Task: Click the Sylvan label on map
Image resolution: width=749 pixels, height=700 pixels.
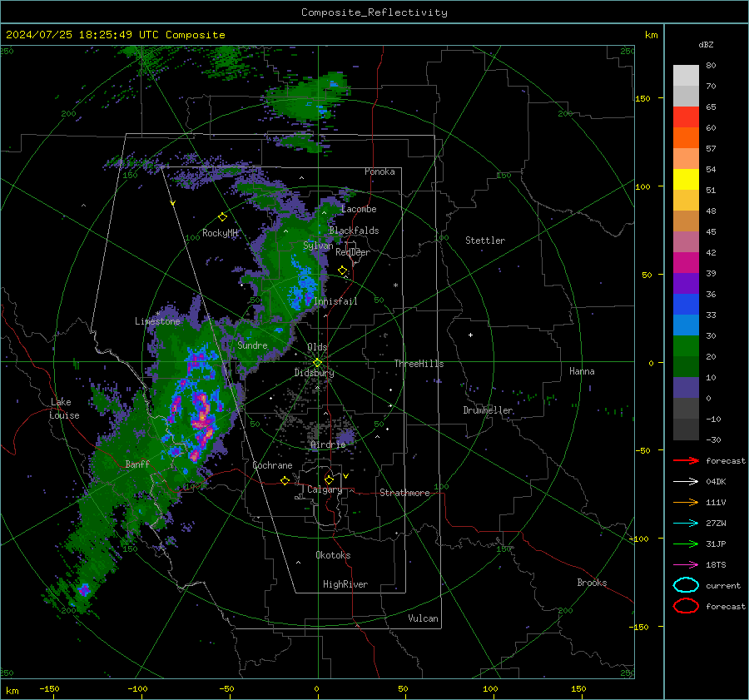Action: coord(318,246)
